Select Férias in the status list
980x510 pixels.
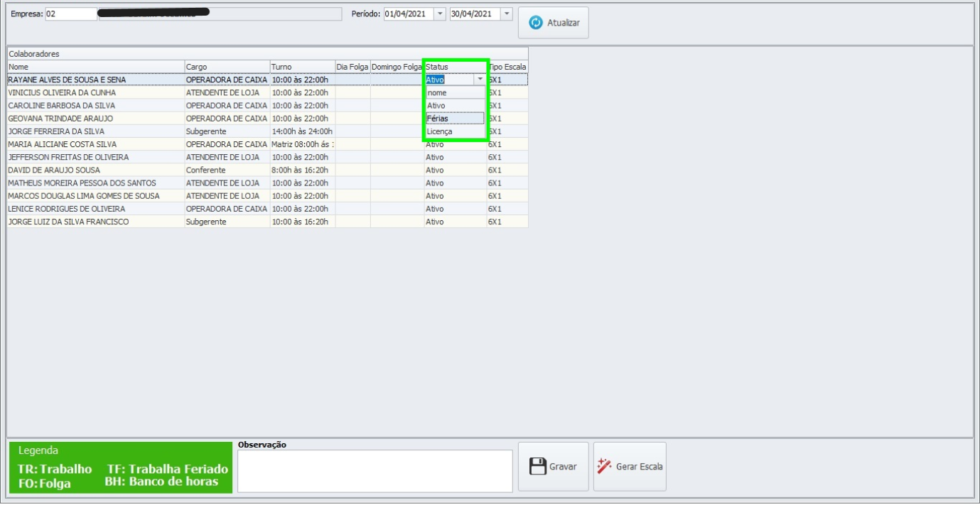pos(455,119)
